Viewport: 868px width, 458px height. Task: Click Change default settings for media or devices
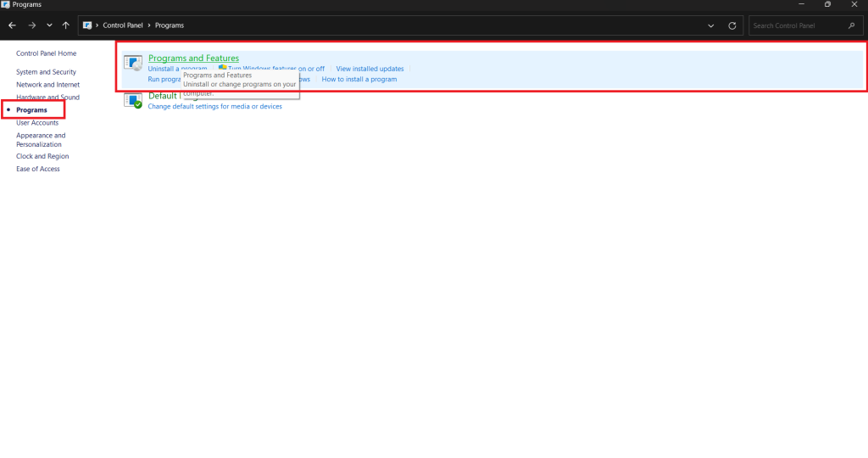pos(214,106)
